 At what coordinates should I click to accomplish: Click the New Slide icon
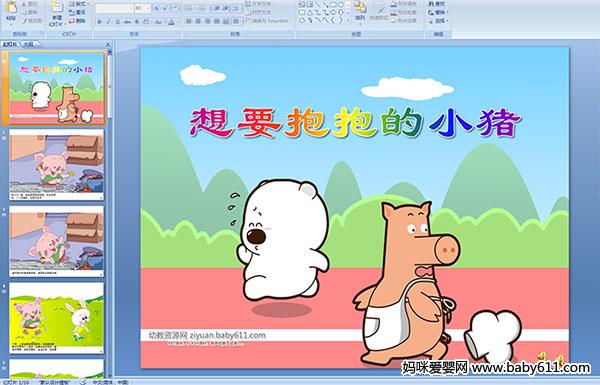click(57, 12)
